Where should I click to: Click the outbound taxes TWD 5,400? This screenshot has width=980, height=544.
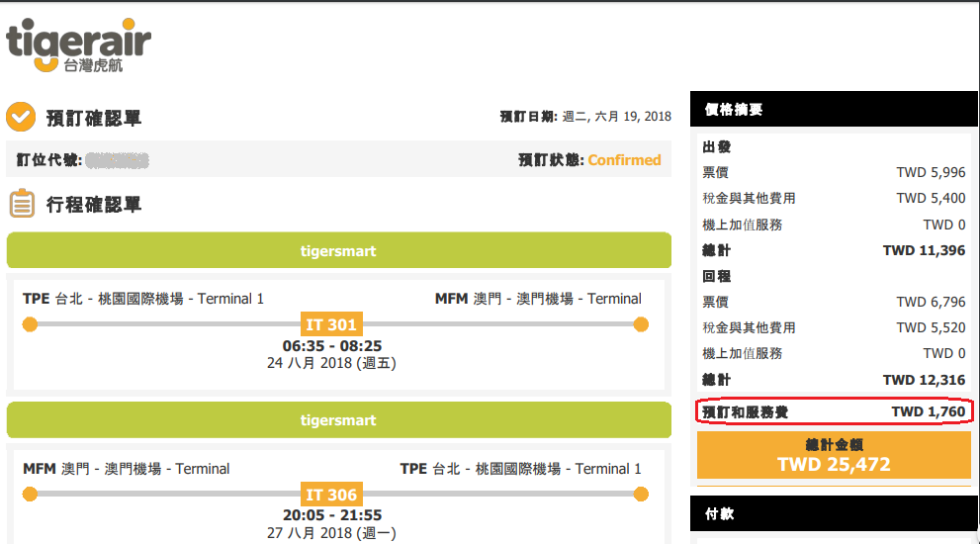coord(931,198)
